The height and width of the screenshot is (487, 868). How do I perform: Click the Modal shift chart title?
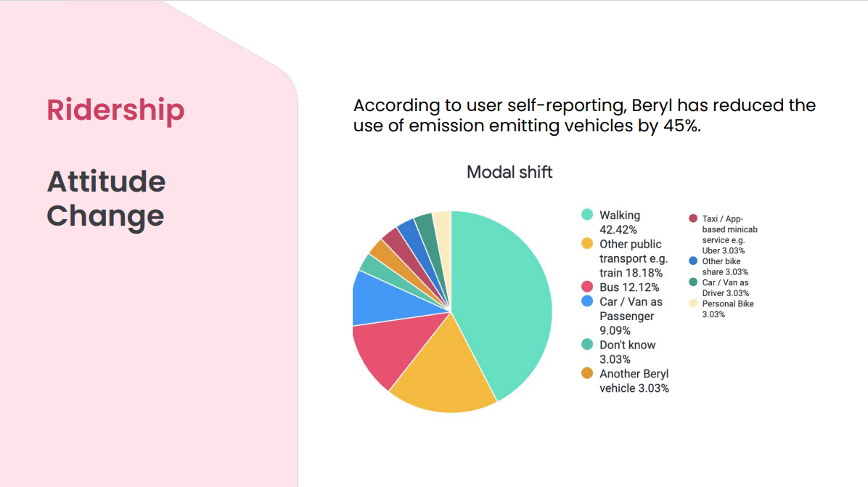tap(509, 172)
